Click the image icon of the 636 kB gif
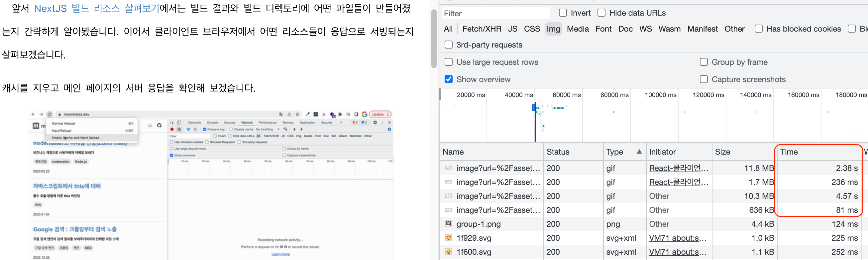The image size is (868, 260). coord(449,210)
